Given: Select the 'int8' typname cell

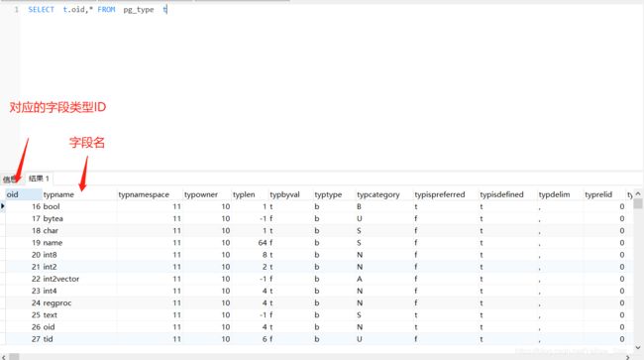Looking at the screenshot, I should click(79, 255).
